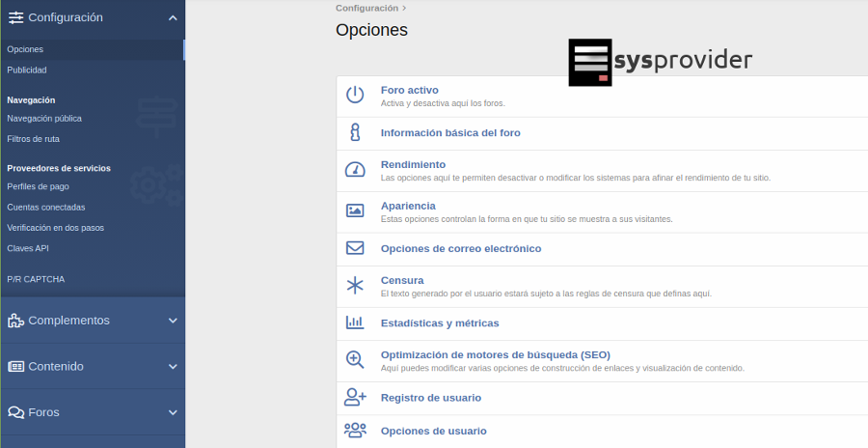Click the info icon for Información básica

point(355,132)
